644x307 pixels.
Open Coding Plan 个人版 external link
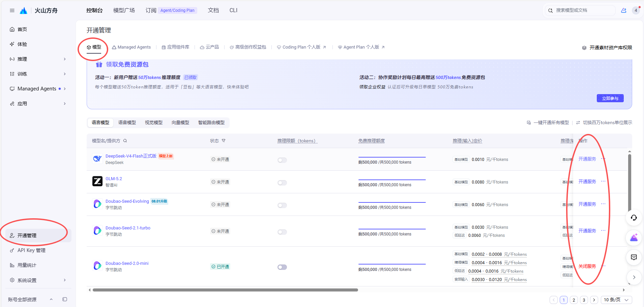pos(301,47)
